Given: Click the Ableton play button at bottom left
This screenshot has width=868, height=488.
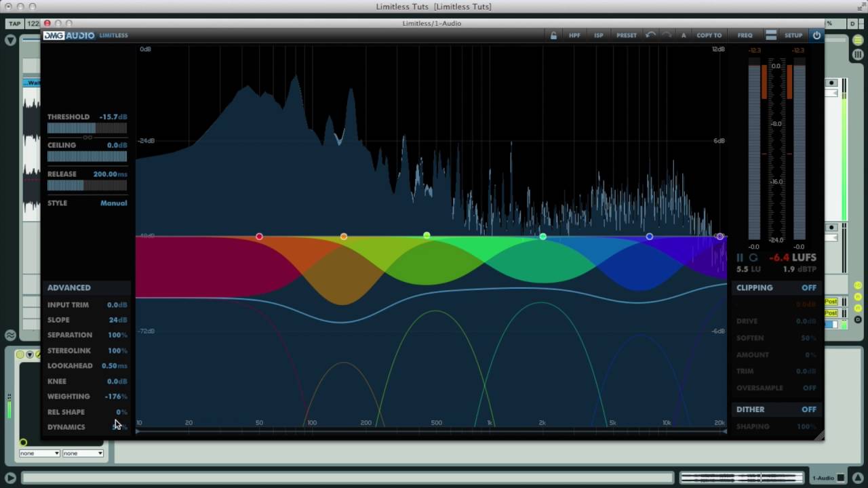Looking at the screenshot, I should 10,478.
